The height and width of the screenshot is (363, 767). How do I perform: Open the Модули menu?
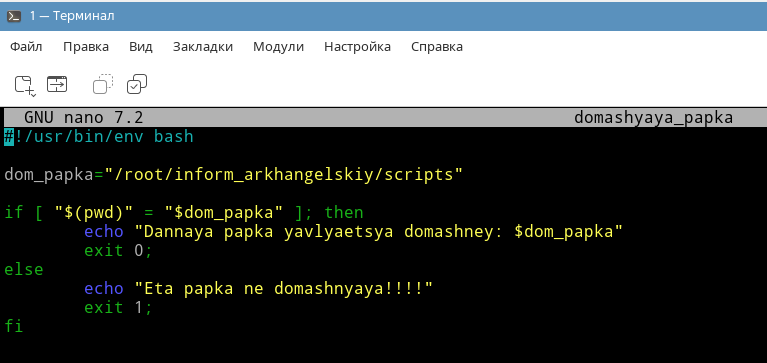click(x=278, y=47)
